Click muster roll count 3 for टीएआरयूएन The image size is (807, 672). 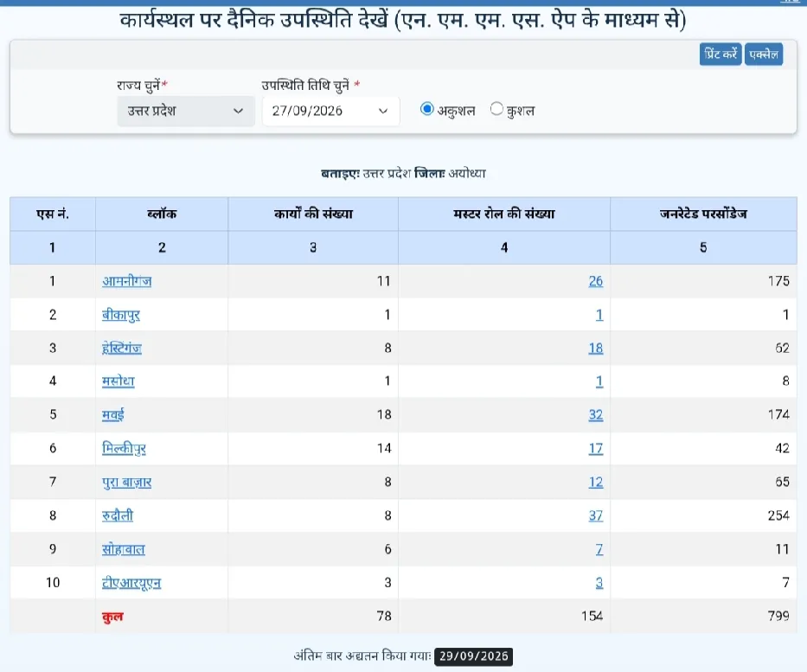click(599, 583)
